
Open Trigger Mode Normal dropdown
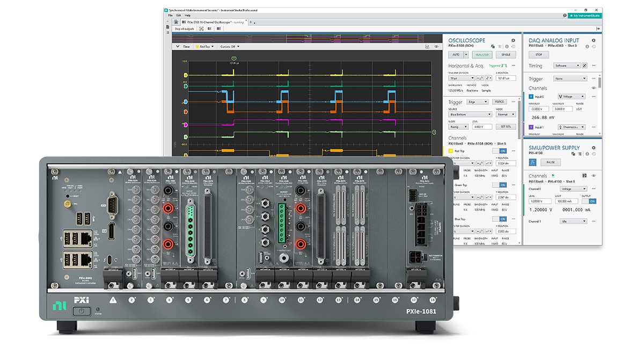click(506, 114)
